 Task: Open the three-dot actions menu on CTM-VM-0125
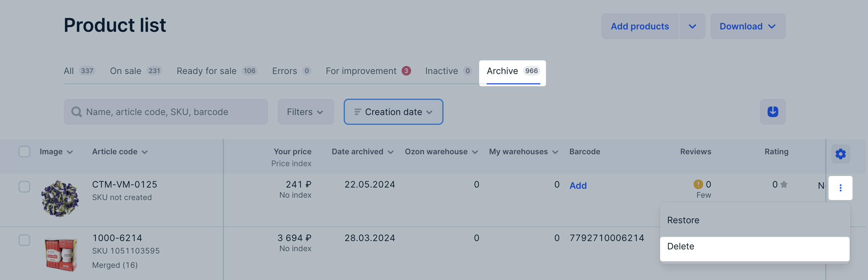[x=840, y=188]
